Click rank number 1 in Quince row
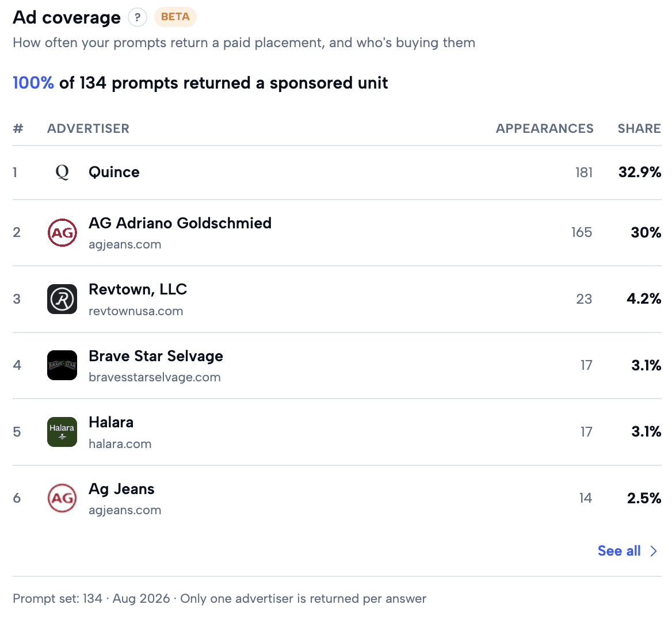The width and height of the screenshot is (672, 635). point(15,173)
